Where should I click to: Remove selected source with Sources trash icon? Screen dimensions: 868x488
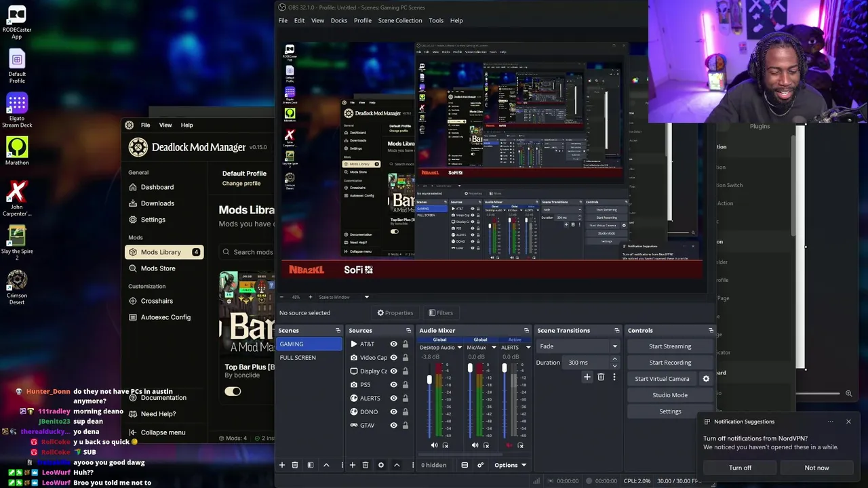pyautogui.click(x=366, y=465)
